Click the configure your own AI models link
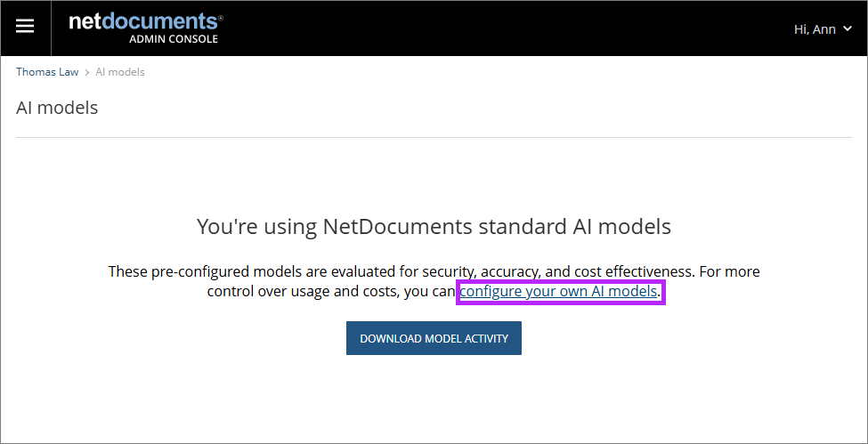 (559, 291)
